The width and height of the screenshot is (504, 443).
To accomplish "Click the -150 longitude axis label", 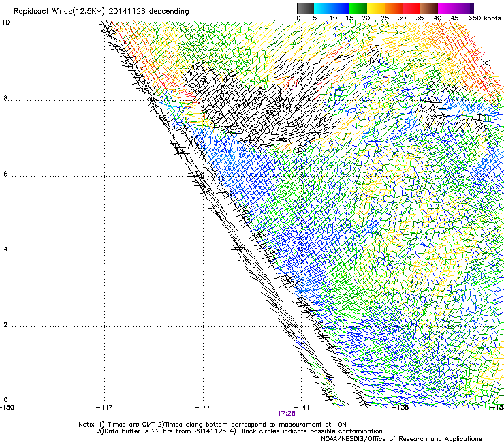I will pos(7,408).
